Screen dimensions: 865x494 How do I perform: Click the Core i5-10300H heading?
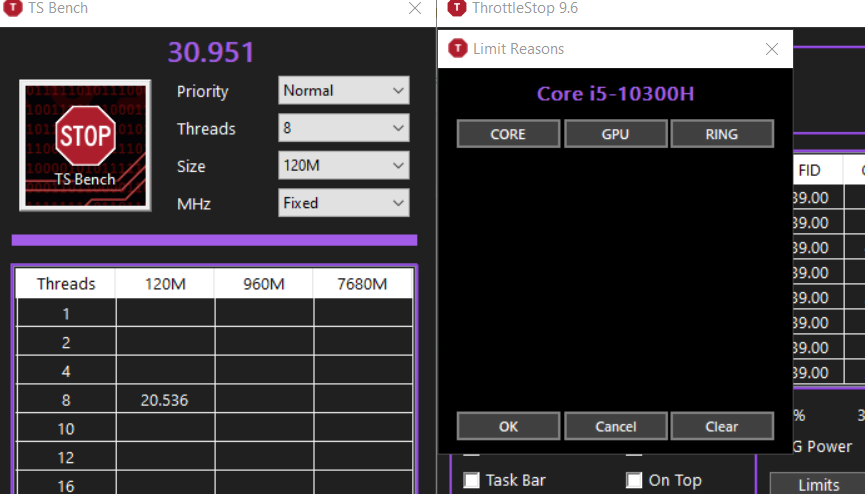tap(615, 93)
